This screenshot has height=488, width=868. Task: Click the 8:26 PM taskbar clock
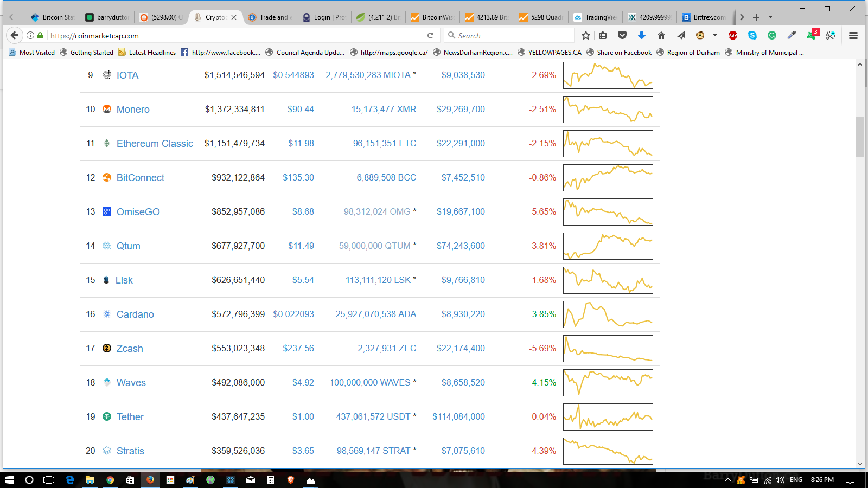pyautogui.click(x=822, y=480)
